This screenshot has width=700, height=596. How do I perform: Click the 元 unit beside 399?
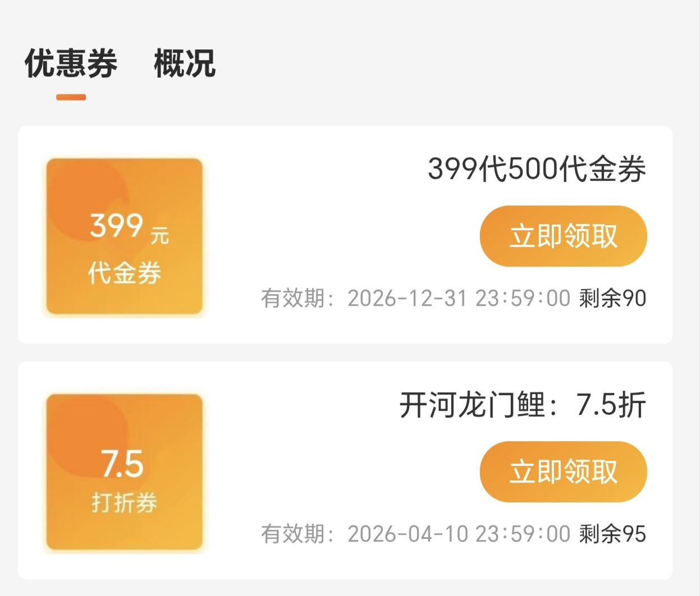pyautogui.click(x=159, y=235)
